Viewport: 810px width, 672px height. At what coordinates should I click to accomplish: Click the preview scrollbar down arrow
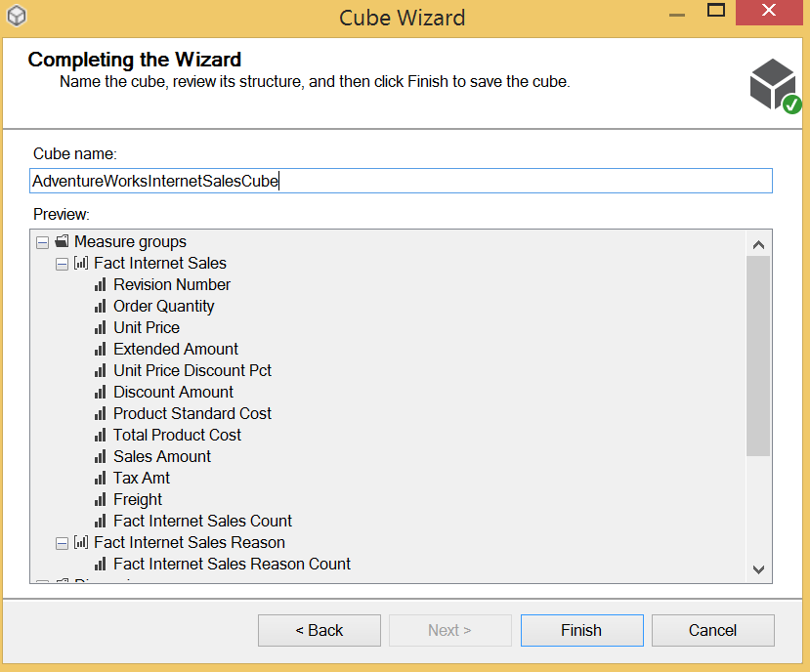(x=758, y=569)
